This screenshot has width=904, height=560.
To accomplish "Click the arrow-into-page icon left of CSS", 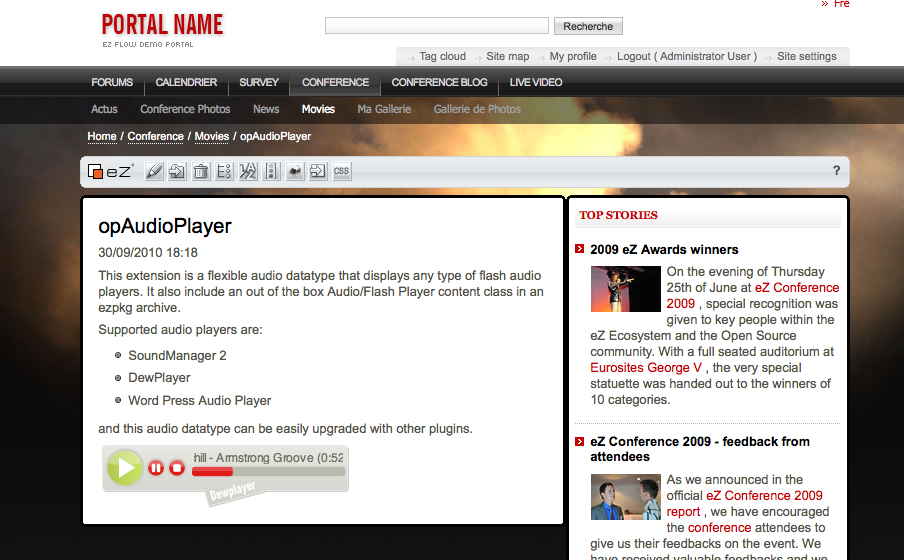I will (318, 171).
